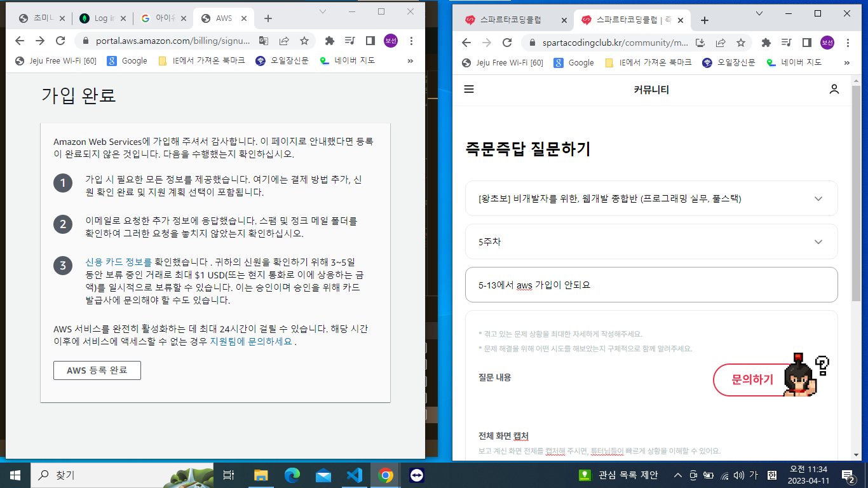Open media control icon in AWS window
This screenshot has height=488, width=868.
349,41
